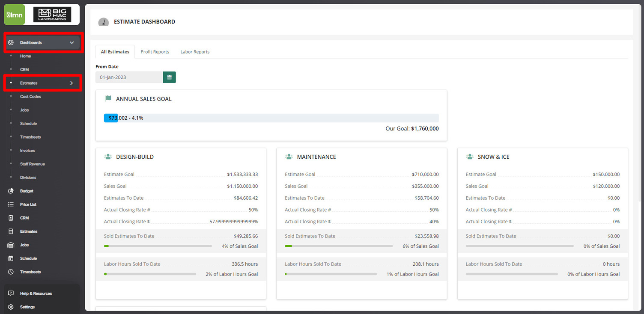Collapse the Dashboards menu chevron

click(x=72, y=42)
